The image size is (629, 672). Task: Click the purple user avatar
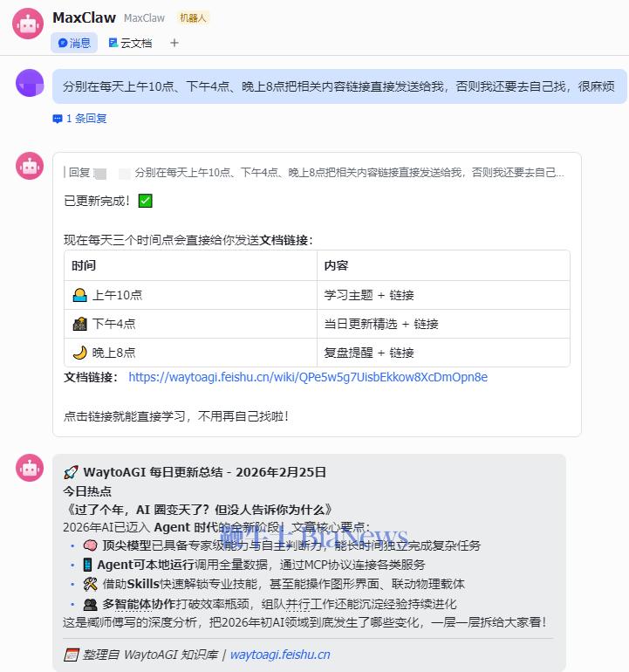(x=30, y=84)
